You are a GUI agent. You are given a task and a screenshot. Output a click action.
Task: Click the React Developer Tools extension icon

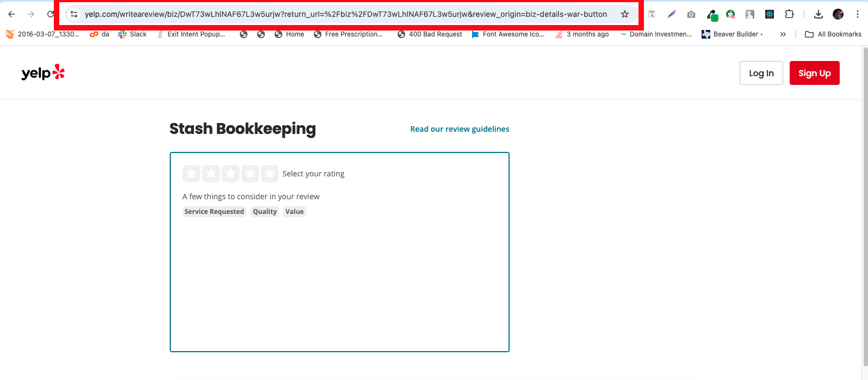(x=769, y=15)
